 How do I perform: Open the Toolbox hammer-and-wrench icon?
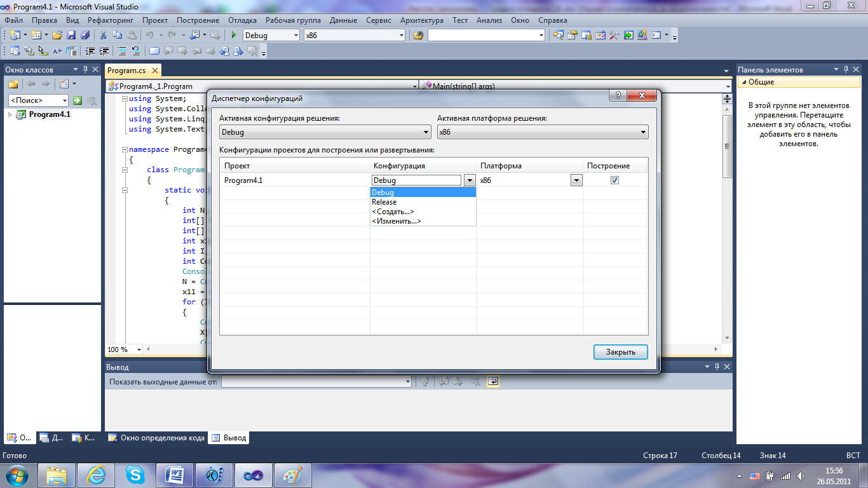614,35
